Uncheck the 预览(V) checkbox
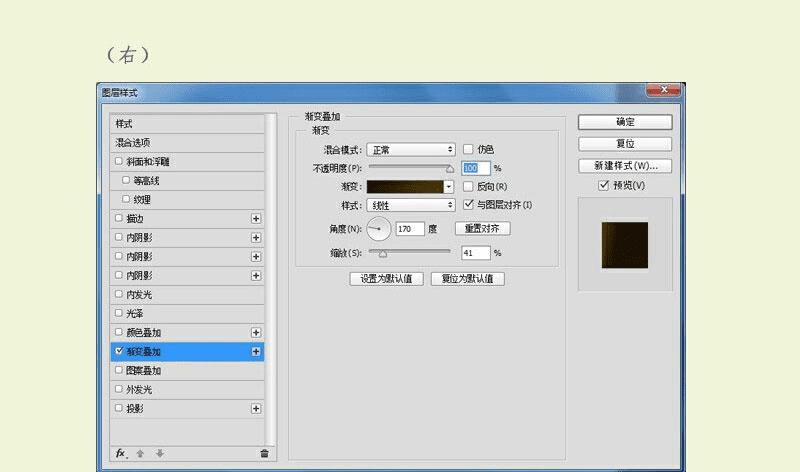 click(x=604, y=185)
